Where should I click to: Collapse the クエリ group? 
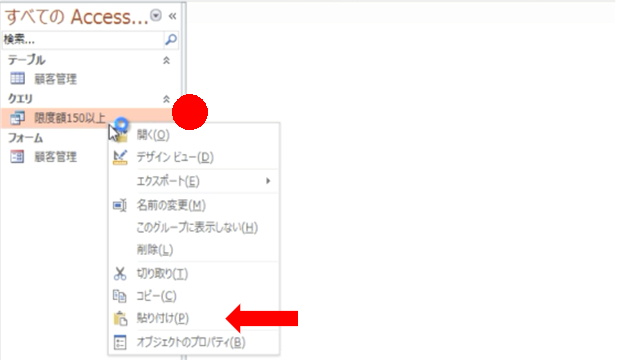click(x=167, y=99)
